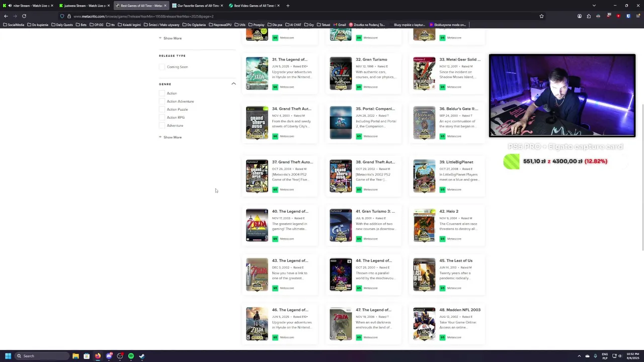Screen dimensions: 644x362
Task: Open the new tab with plus button
Action: pos(288,6)
